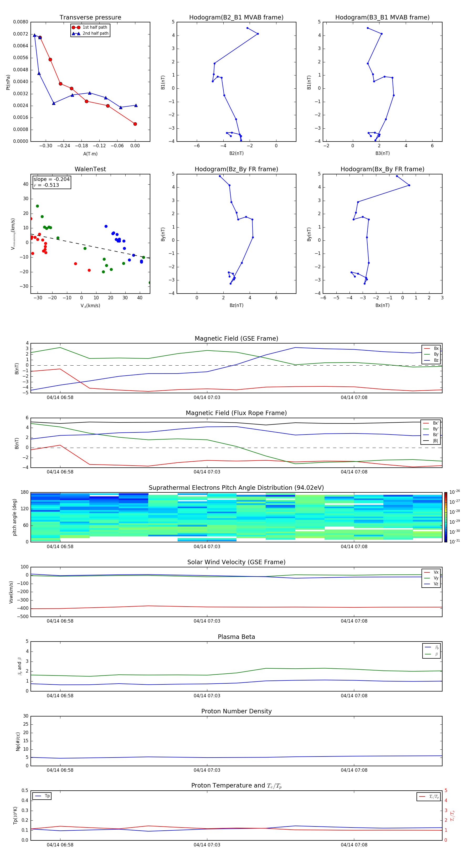This screenshot has height=868, width=473.
Task: Click the pitch angle colorbar
Action: [445, 517]
